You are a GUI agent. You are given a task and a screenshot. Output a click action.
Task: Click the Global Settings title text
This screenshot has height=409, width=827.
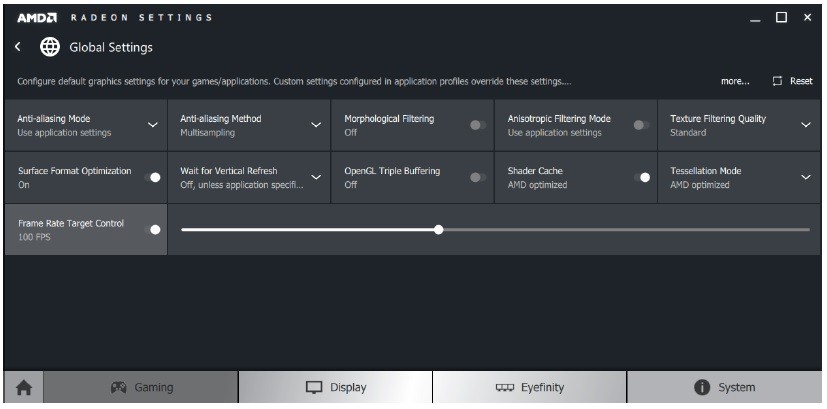click(111, 47)
